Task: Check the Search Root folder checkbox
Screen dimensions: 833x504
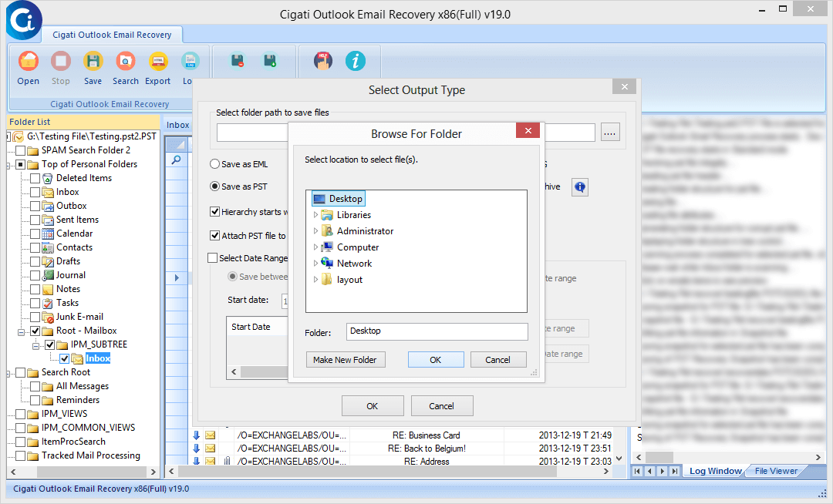Action: pos(20,372)
